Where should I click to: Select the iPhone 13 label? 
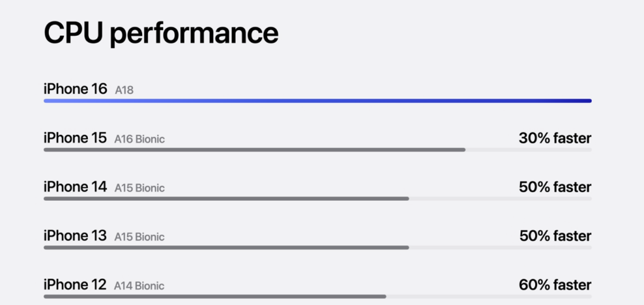[75, 236]
